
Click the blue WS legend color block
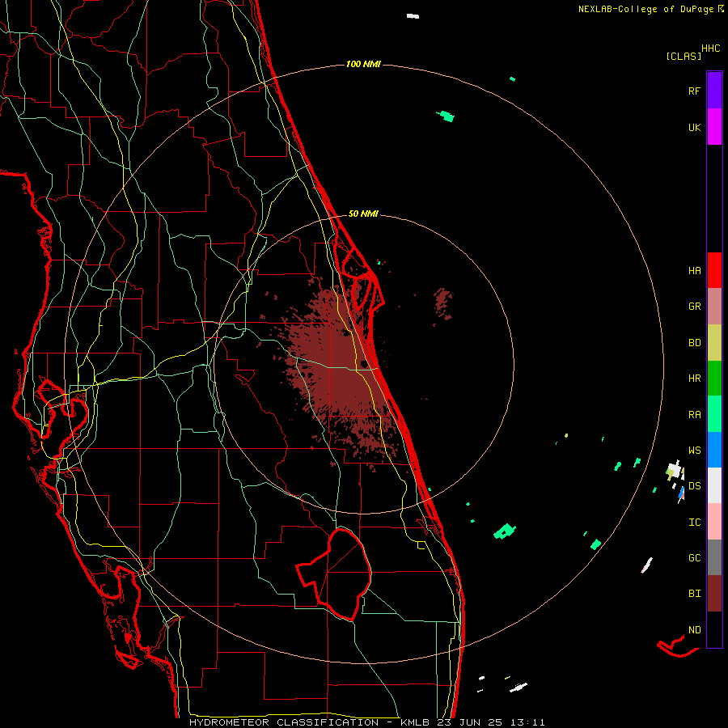coord(714,450)
